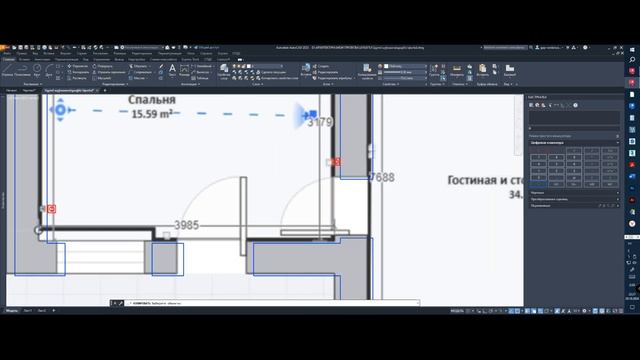Image resolution: width=640 pixels, height=360 pixels.
Task: Select the Круг circle tool
Action: 37,70
